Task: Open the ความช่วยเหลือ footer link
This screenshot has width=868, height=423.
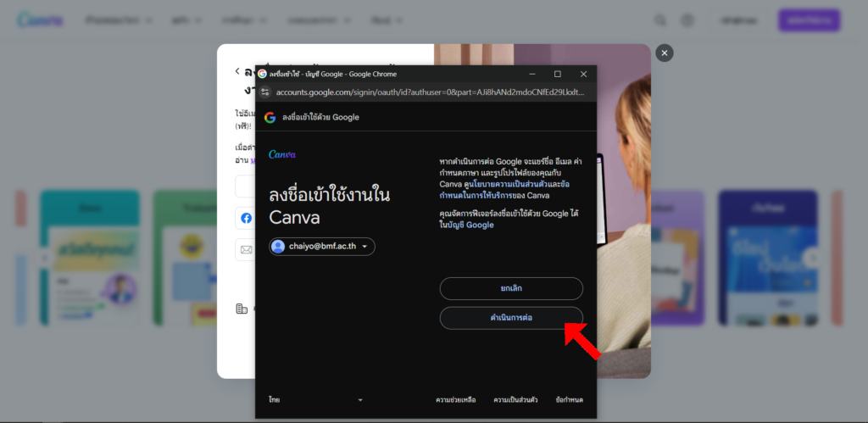Action: tap(455, 400)
